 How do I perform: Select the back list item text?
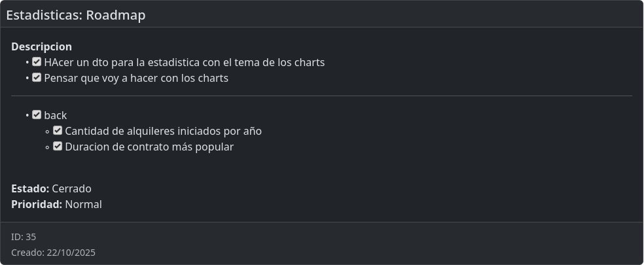(x=56, y=116)
